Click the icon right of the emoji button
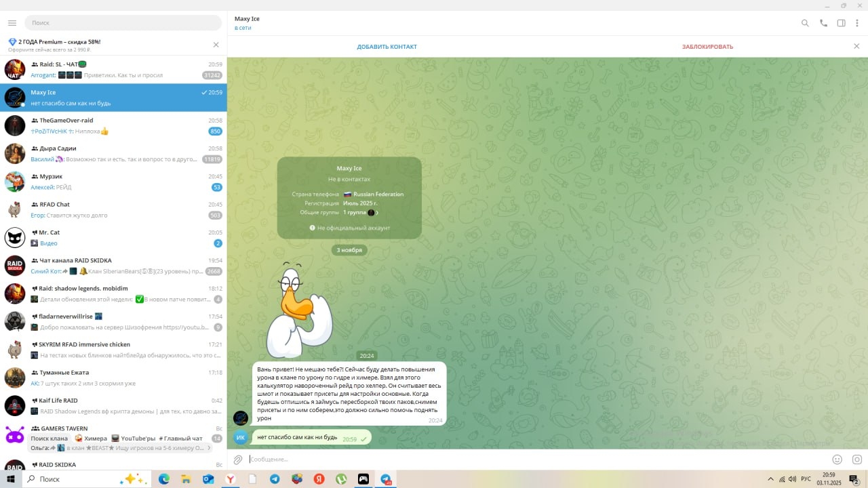The height and width of the screenshot is (488, 868). [x=856, y=460]
